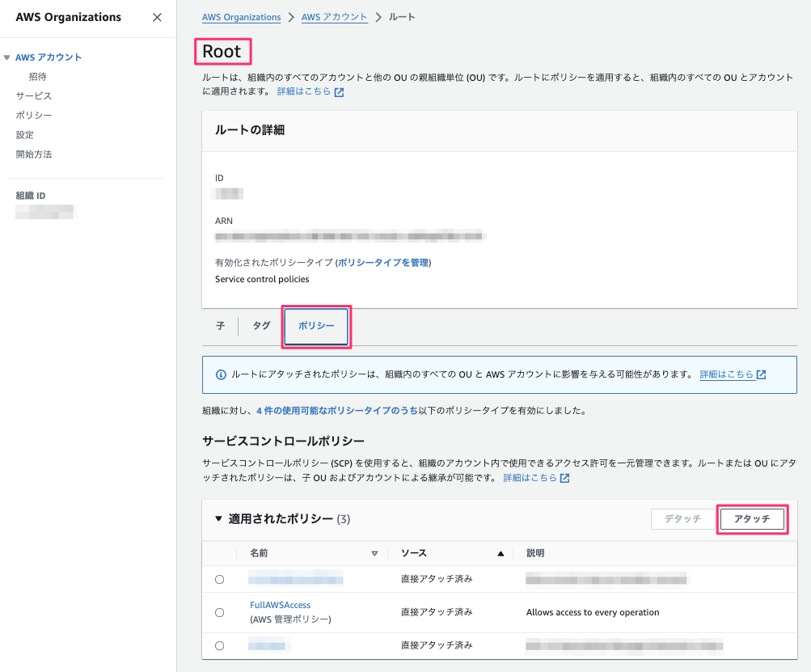
Task: Click the ポリシータイプを管理 link
Action: [x=383, y=263]
